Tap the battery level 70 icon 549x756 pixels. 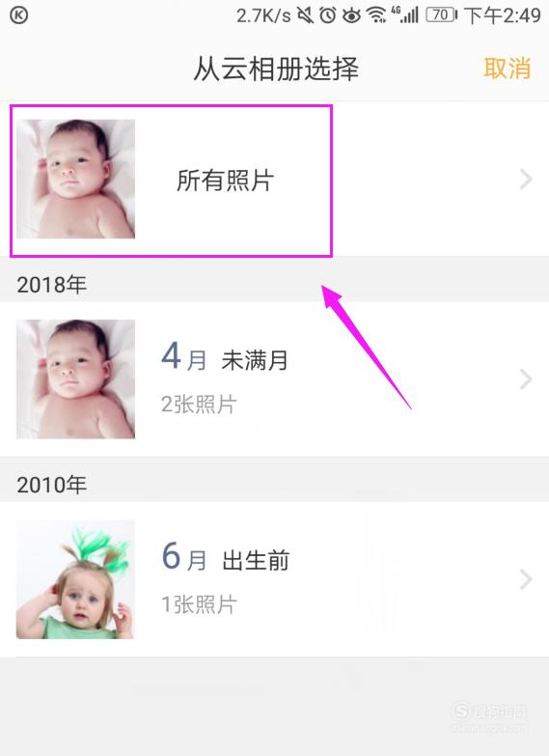tap(441, 14)
